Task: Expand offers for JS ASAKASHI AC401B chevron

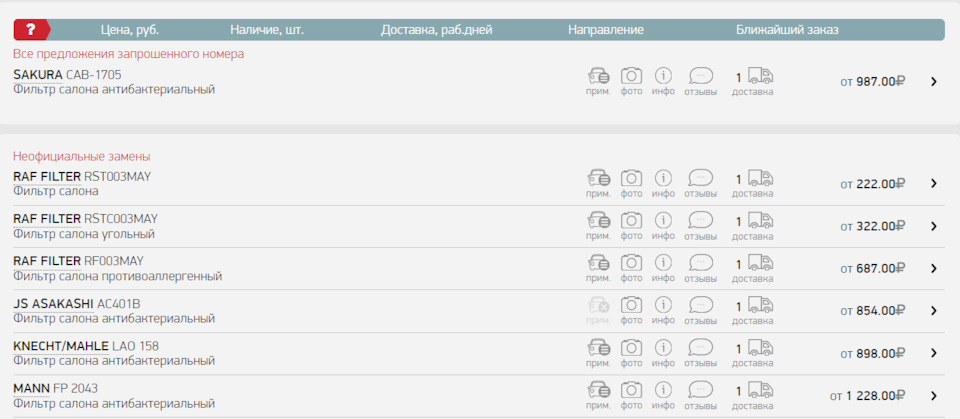Action: [x=934, y=311]
